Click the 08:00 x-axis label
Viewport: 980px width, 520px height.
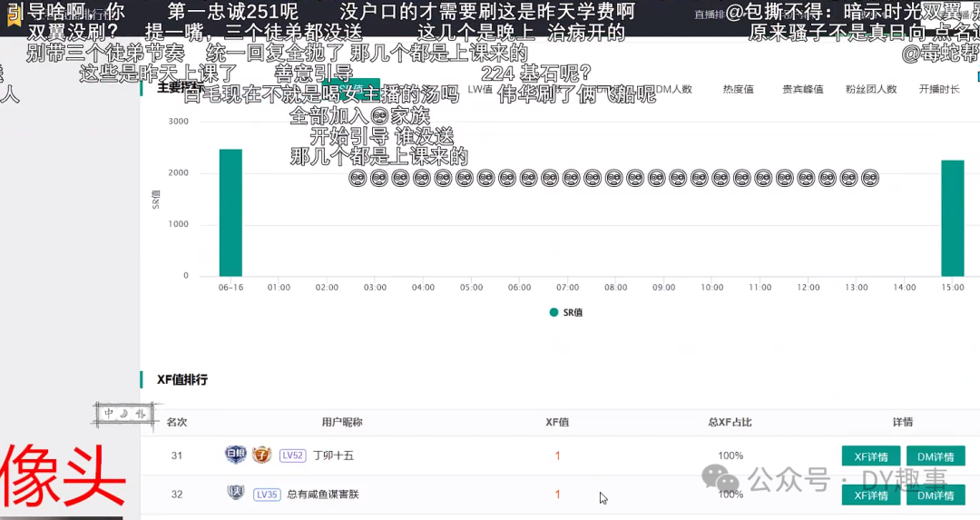[615, 288]
